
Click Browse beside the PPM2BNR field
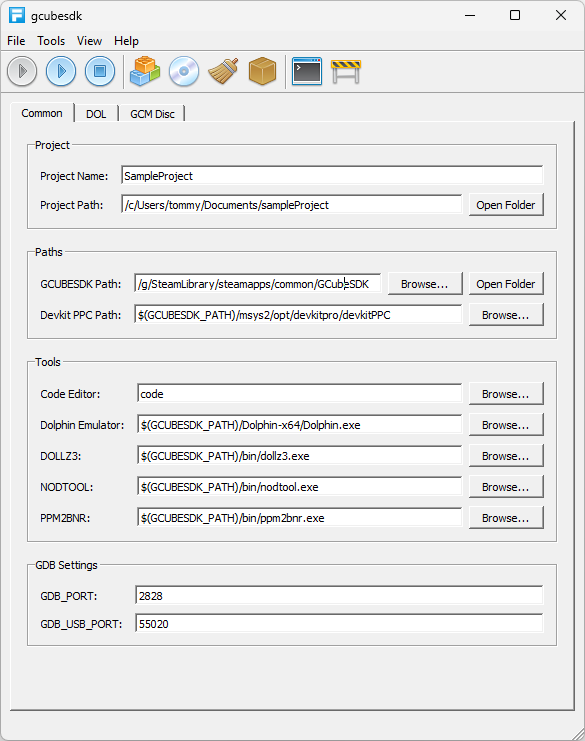(x=506, y=518)
